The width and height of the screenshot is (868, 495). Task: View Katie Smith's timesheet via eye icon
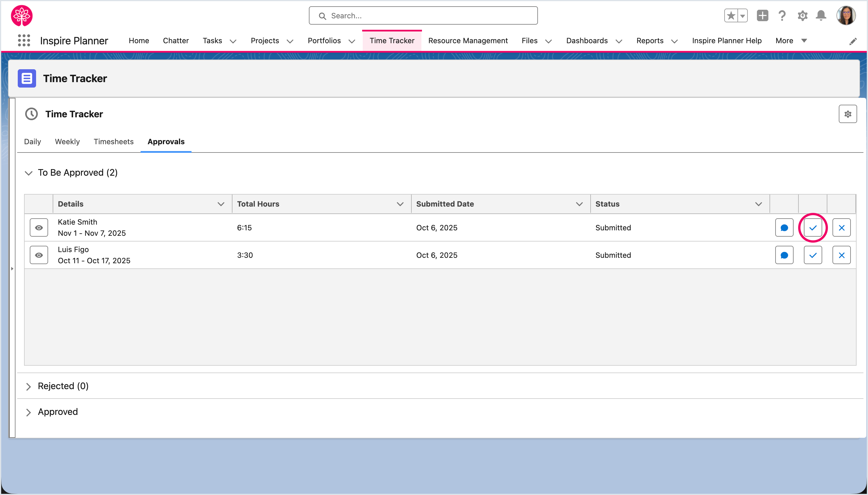click(x=39, y=227)
